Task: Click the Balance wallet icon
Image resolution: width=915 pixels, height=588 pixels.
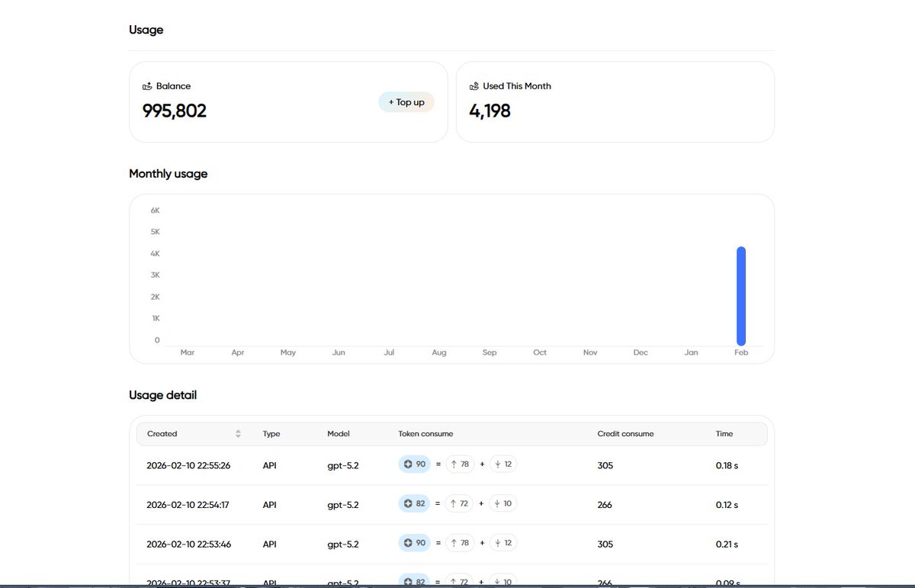Action: [147, 86]
